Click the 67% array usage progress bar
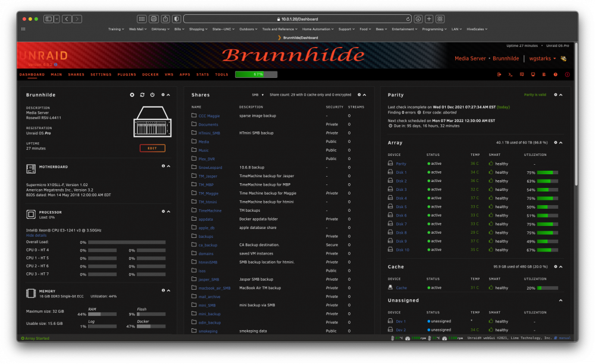Image resolution: width=595 pixels, height=364 pixels. coord(256,74)
